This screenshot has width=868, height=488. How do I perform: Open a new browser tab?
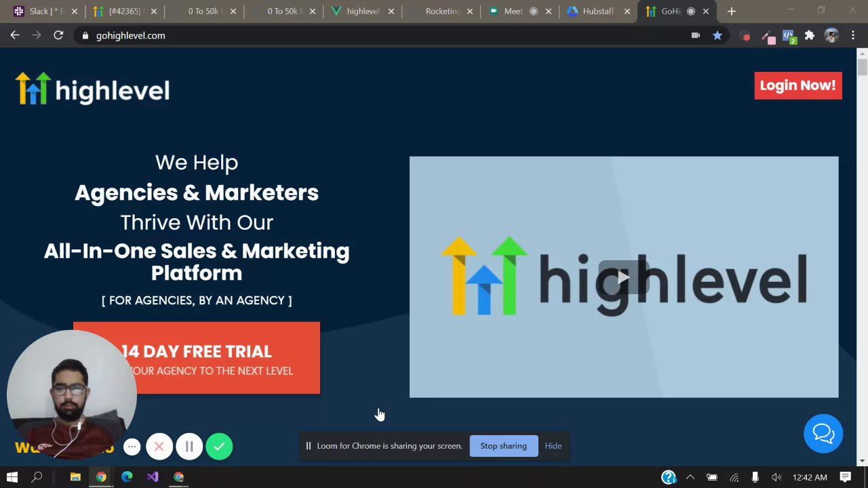(731, 12)
